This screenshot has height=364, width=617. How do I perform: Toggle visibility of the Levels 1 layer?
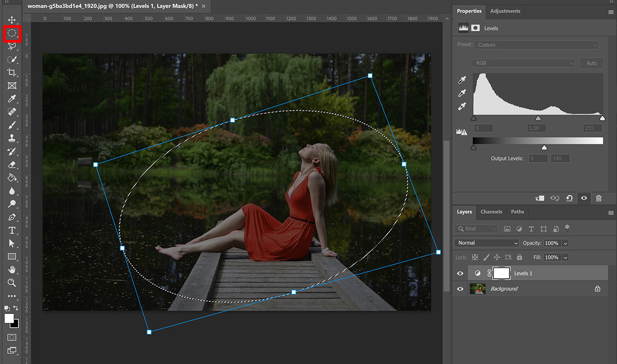click(x=460, y=273)
